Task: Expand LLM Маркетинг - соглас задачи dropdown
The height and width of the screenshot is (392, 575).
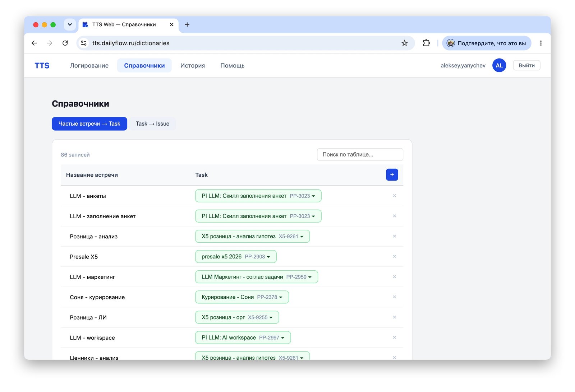Action: pos(257,277)
